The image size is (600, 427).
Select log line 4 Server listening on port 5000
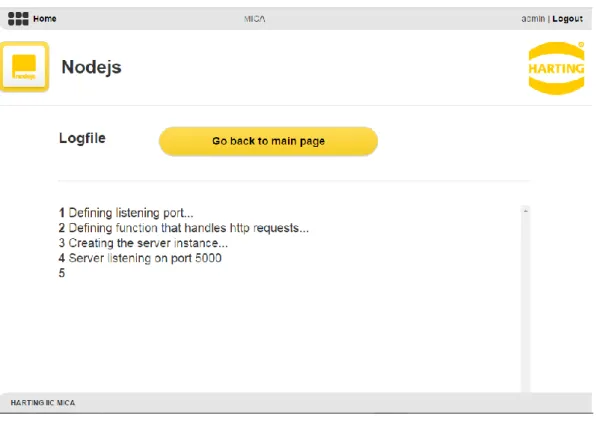click(x=140, y=258)
